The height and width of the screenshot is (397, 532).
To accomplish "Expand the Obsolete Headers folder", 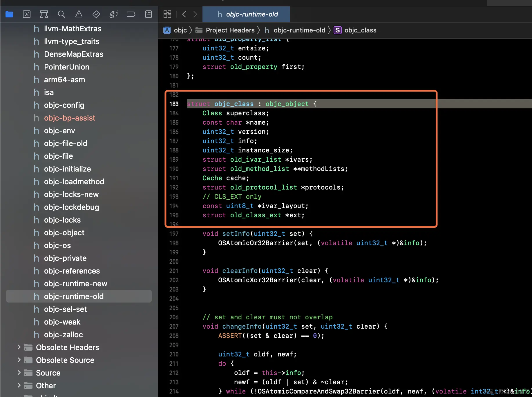I will click(x=19, y=347).
